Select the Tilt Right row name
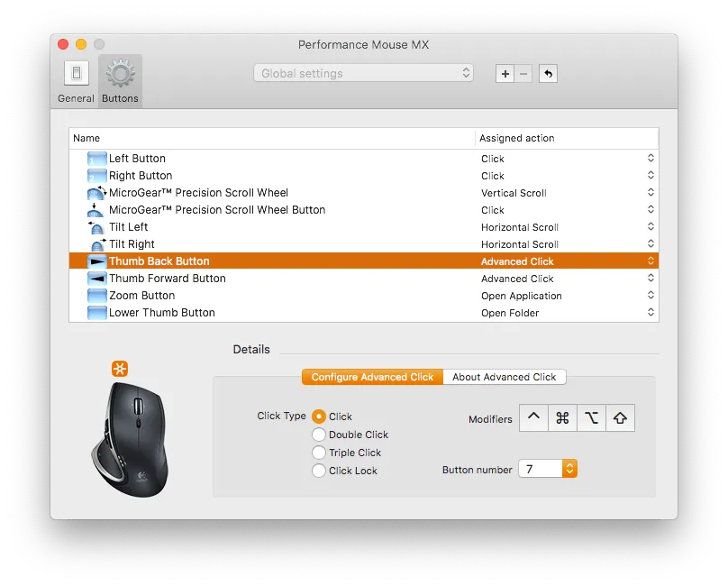Screen dimensions: 728x586 coord(132,244)
